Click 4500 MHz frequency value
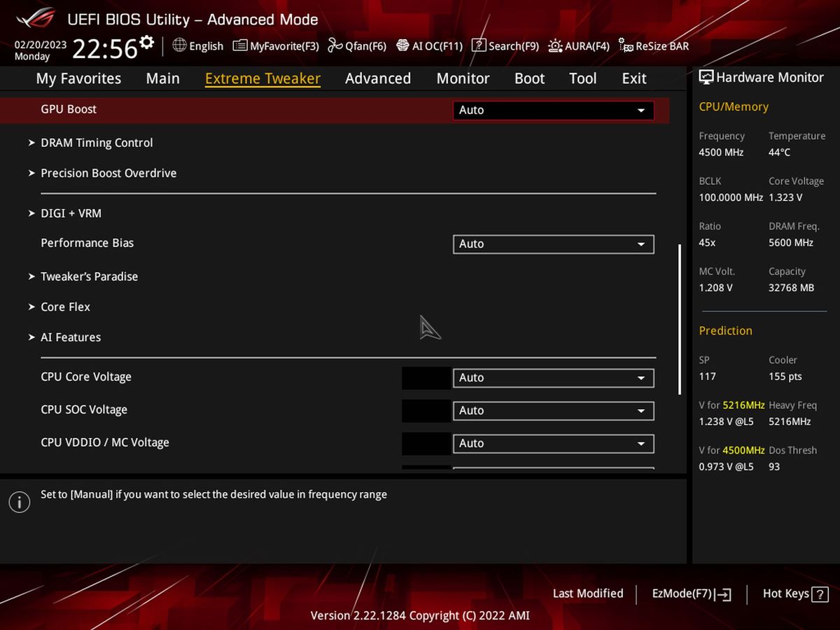This screenshot has width=840, height=630. [x=721, y=153]
